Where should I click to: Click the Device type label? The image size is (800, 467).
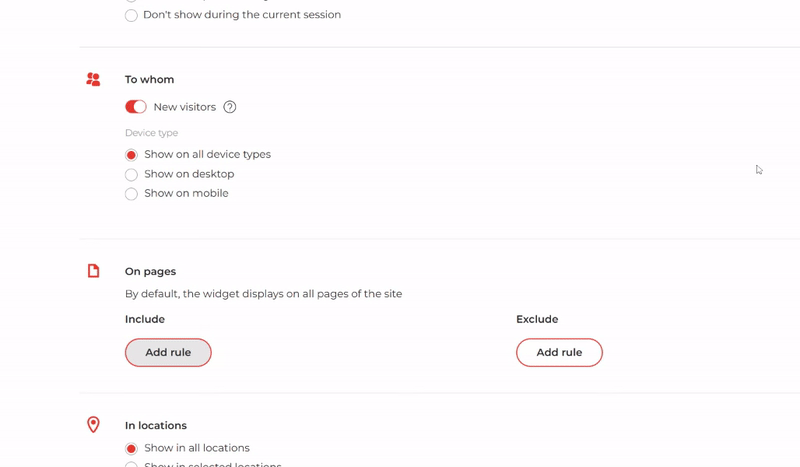[x=152, y=133]
